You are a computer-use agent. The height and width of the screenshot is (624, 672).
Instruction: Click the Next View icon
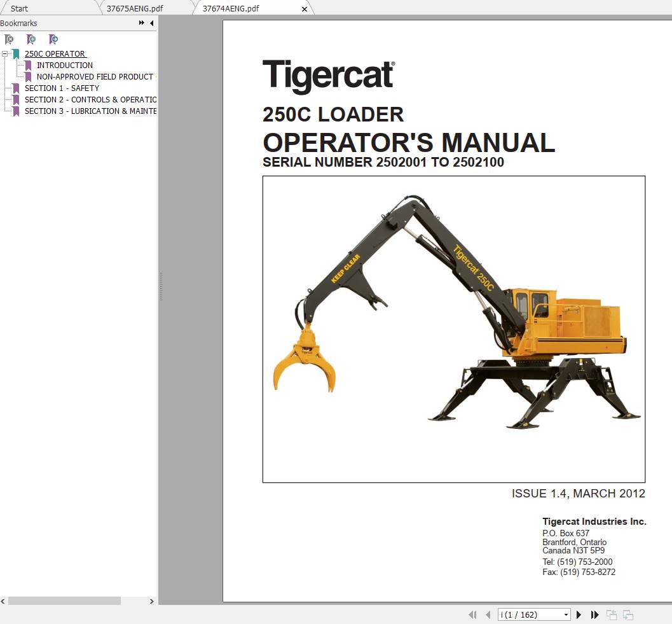(x=628, y=614)
